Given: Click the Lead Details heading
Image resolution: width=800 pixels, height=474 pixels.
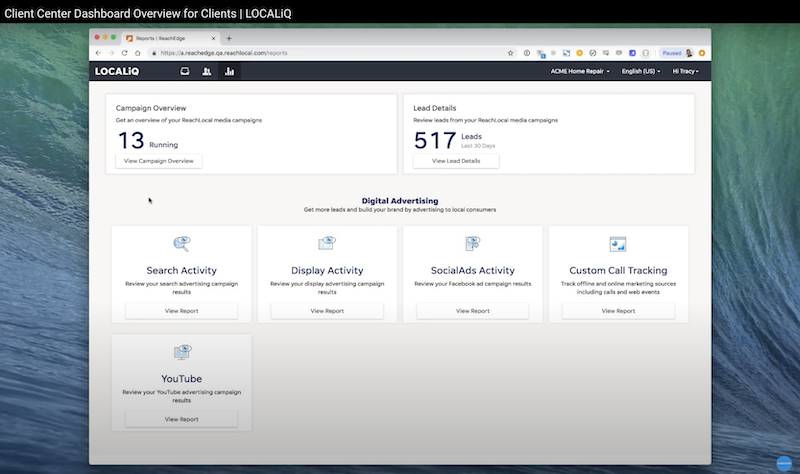Looking at the screenshot, I should (435, 108).
